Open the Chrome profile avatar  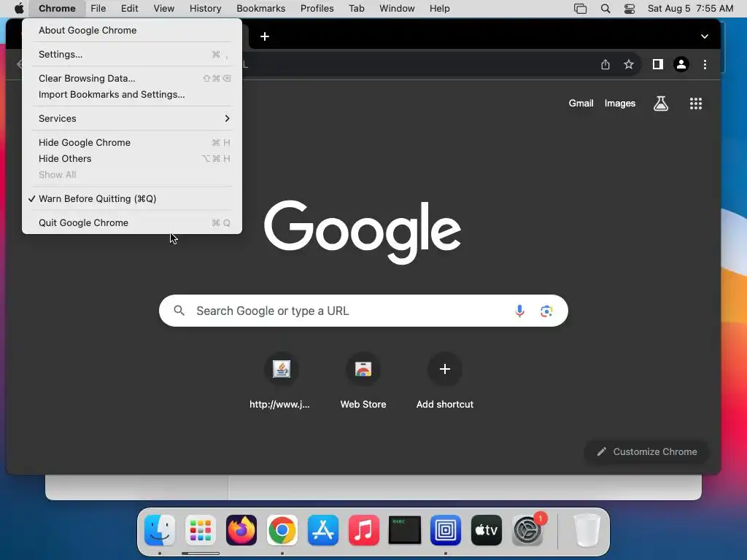tap(681, 64)
